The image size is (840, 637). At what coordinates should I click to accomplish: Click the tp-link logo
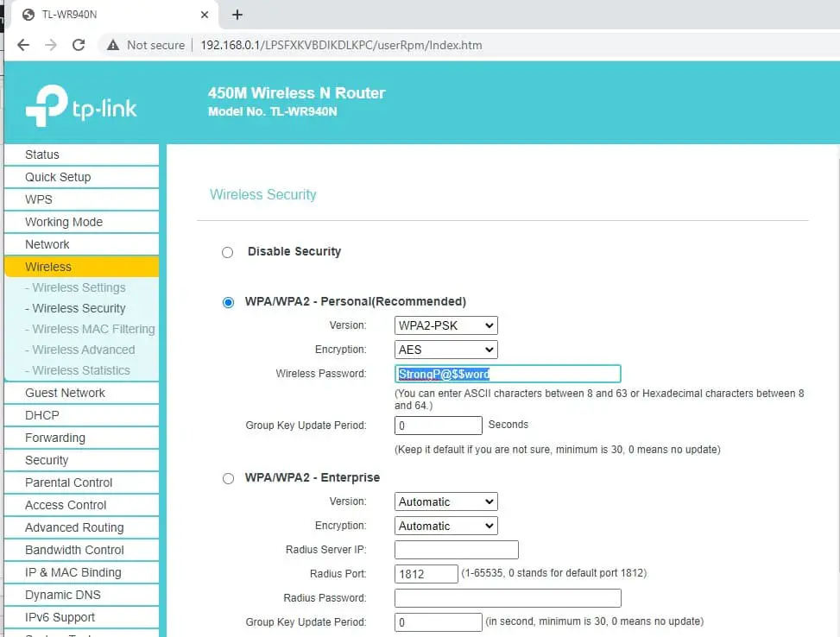point(81,105)
